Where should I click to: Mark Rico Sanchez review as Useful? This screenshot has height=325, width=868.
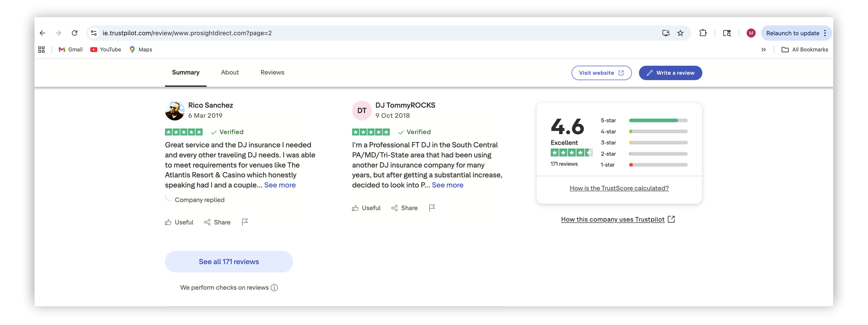point(179,222)
